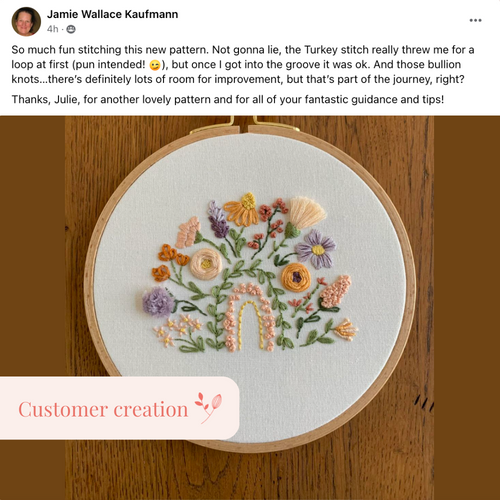The height and width of the screenshot is (500, 500).
Task: Click the orange rose with purple center
Action: click(296, 277)
